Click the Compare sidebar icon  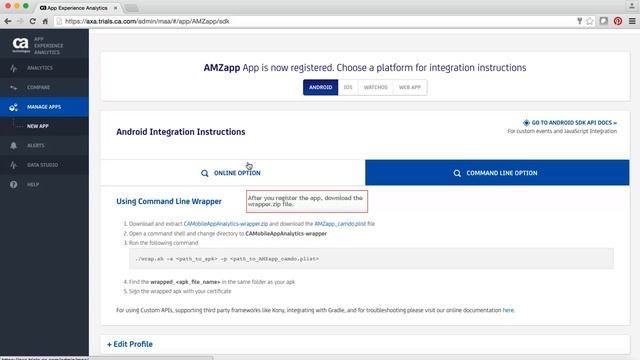(13, 87)
